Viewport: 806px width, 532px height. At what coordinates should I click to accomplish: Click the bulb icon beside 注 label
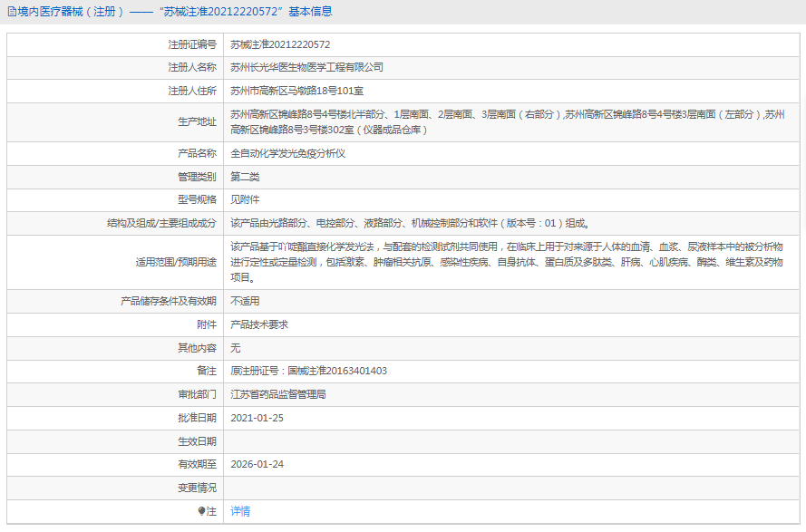(201, 511)
